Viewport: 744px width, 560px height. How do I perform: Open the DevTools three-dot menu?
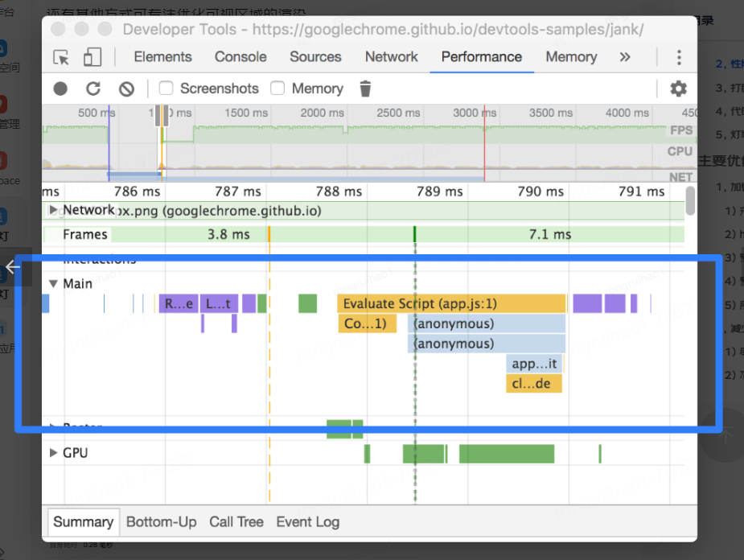point(679,57)
